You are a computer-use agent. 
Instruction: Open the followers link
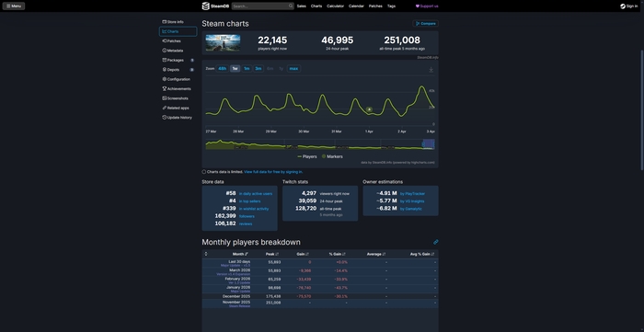click(x=247, y=216)
